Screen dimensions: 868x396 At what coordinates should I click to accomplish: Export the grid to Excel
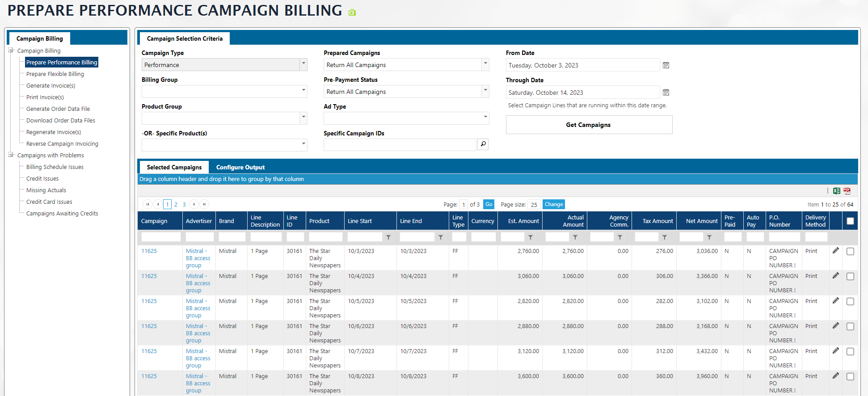[x=836, y=191]
